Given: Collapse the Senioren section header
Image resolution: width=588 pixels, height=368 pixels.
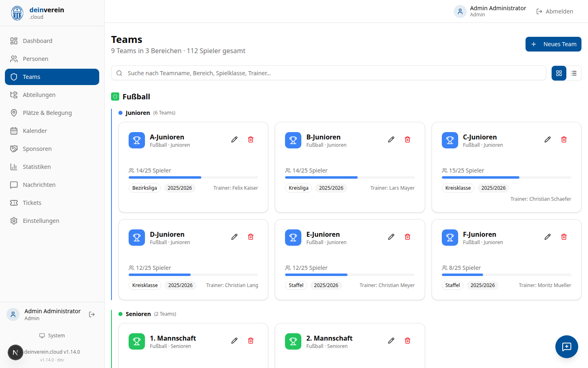Looking at the screenshot, I should tap(137, 314).
